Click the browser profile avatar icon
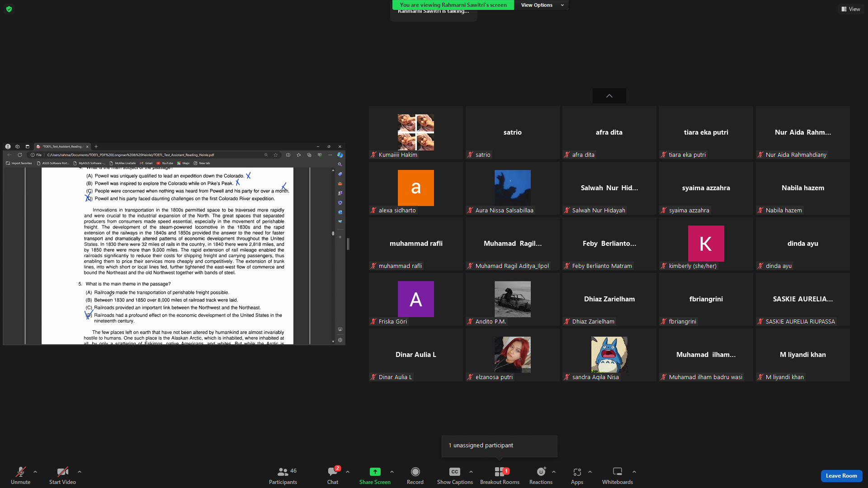868x488 pixels. 8,146
